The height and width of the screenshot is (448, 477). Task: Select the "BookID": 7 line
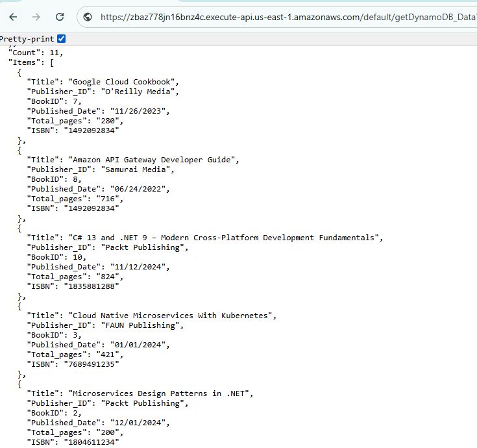[54, 101]
